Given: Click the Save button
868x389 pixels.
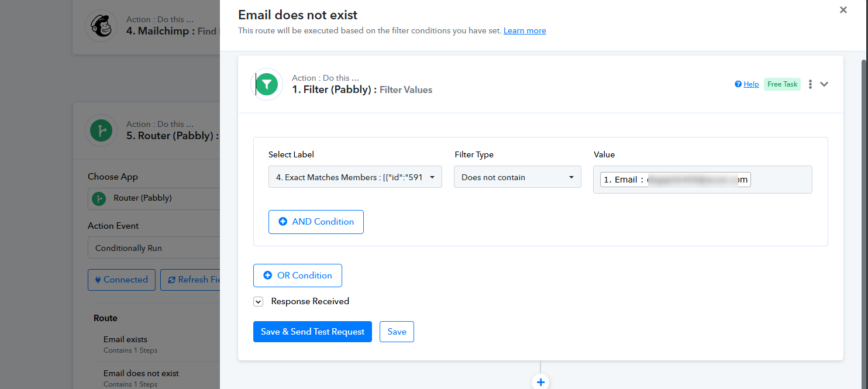Looking at the screenshot, I should 397,332.
